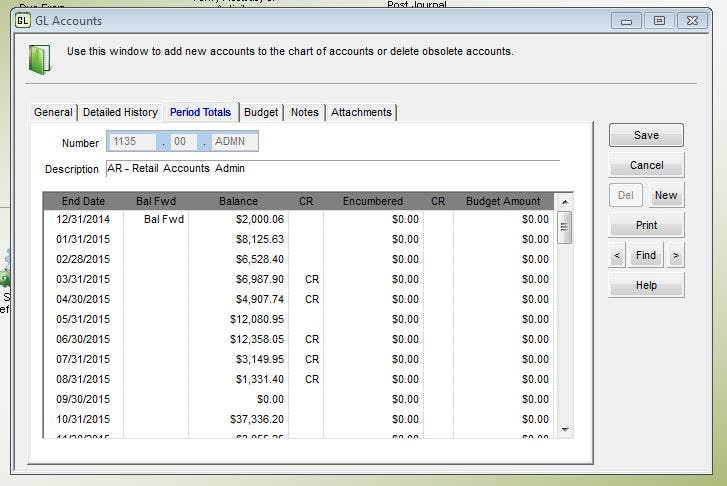727x486 pixels.
Task: Click the Balance column header
Action: (238, 201)
